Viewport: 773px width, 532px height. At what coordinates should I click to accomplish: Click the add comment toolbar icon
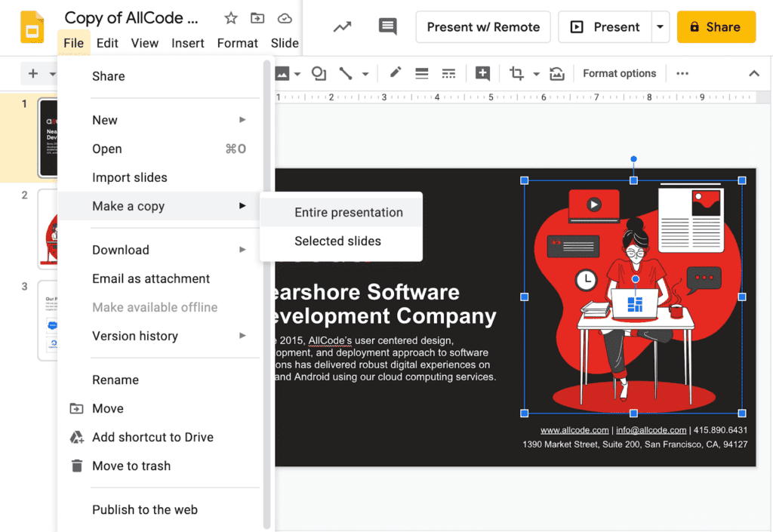(482, 73)
